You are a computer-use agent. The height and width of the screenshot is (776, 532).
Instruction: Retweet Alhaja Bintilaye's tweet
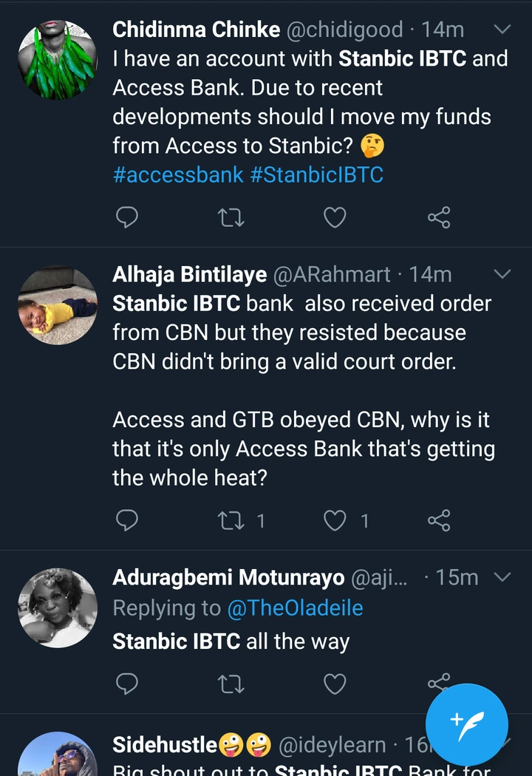(x=231, y=521)
